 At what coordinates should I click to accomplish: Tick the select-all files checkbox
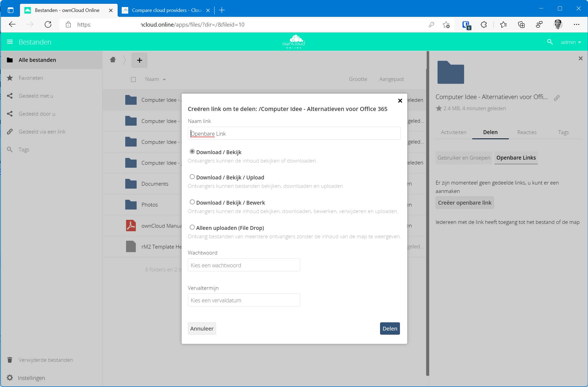click(x=133, y=79)
